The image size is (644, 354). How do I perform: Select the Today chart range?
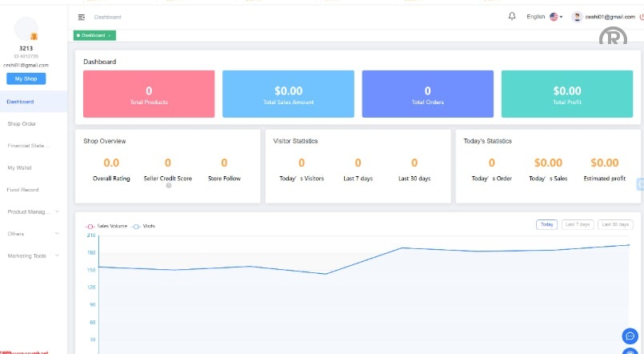pyautogui.click(x=546, y=224)
